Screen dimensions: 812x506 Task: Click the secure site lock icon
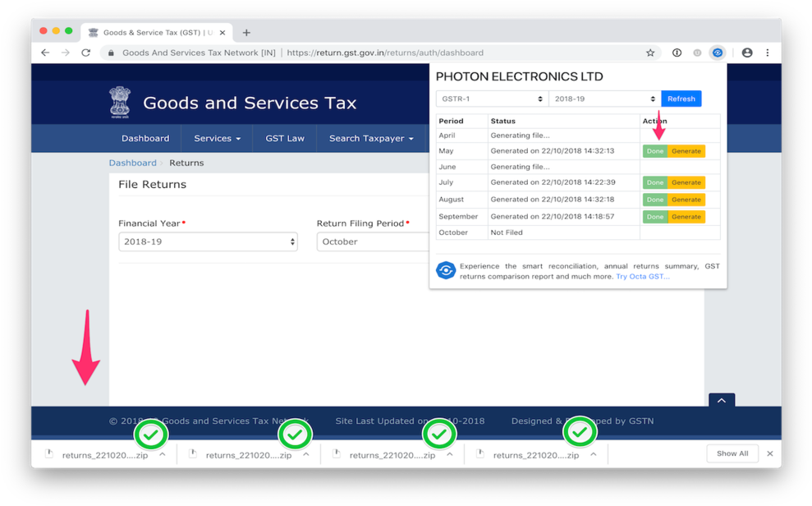[x=111, y=52]
